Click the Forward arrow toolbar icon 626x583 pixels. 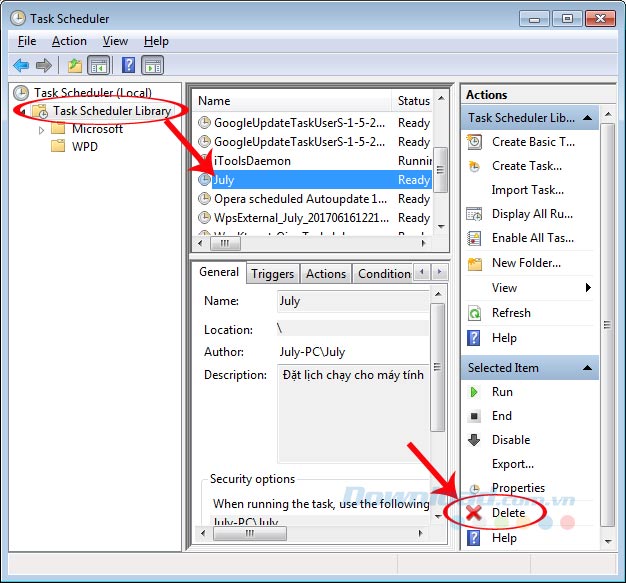pyautogui.click(x=44, y=65)
